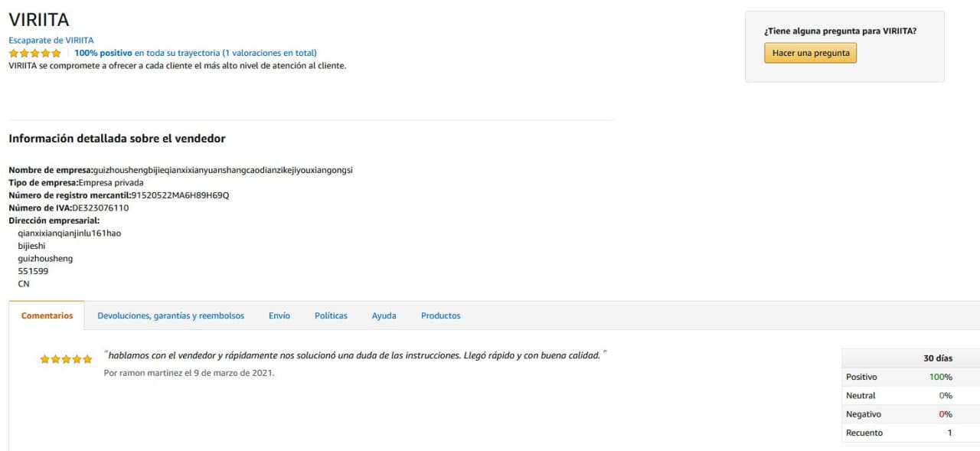The width and height of the screenshot is (980, 451).
Task: Click the ¿Tiene alguna pregunta para VIRIITA? text
Action: [x=840, y=31]
